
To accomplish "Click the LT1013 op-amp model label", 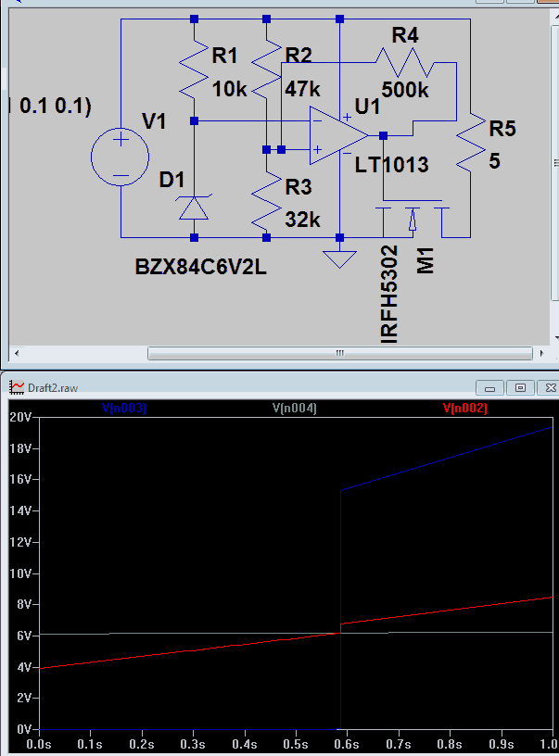I will point(391,165).
